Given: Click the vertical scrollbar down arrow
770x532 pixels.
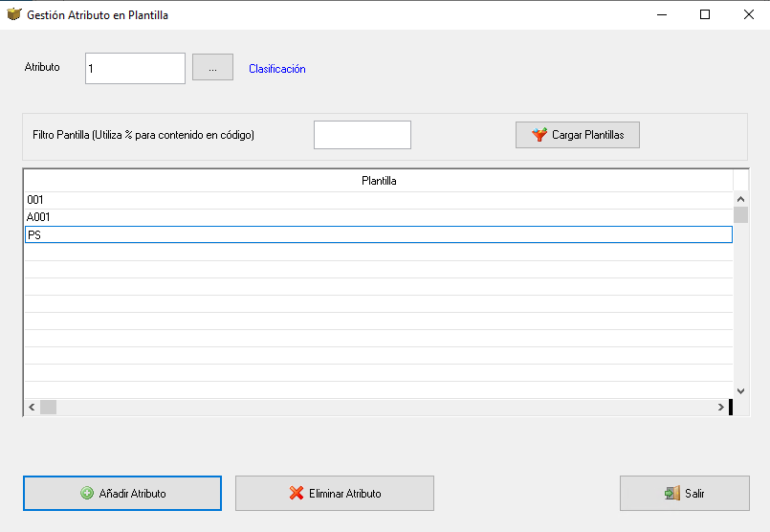Looking at the screenshot, I should [740, 391].
